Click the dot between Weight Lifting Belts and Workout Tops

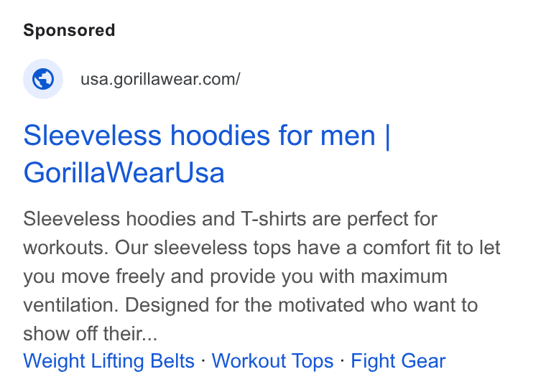point(203,360)
